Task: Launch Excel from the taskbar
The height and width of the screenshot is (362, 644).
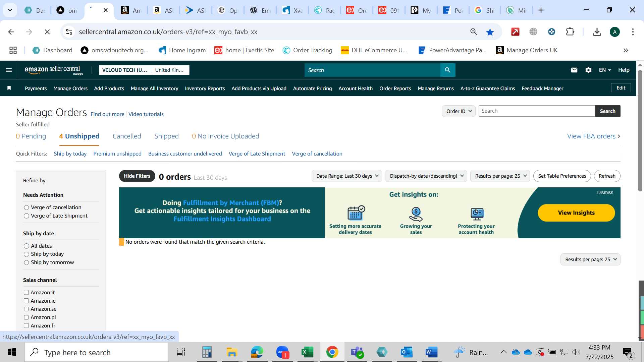Action: [307, 352]
